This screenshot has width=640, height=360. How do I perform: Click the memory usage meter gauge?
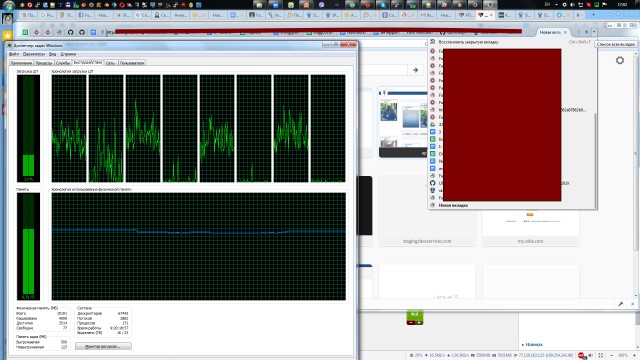click(x=29, y=247)
